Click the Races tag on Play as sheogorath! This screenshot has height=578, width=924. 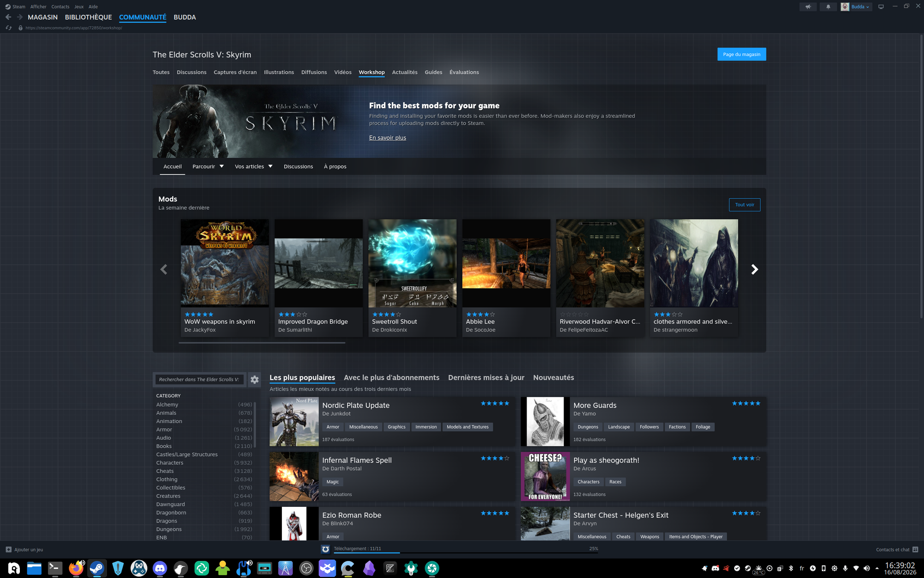tap(615, 482)
